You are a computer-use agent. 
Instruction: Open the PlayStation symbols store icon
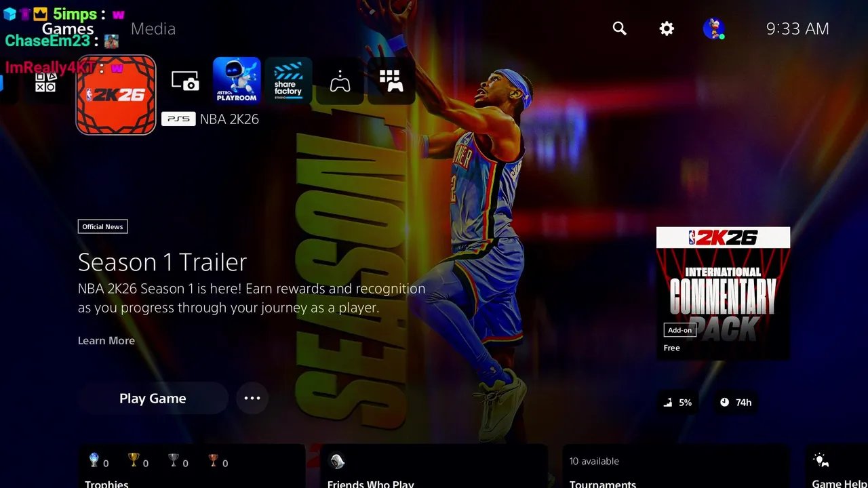point(45,81)
